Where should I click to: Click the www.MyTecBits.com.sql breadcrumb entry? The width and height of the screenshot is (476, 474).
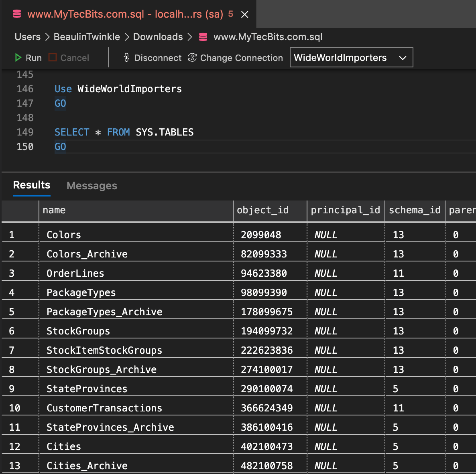pyautogui.click(x=267, y=36)
